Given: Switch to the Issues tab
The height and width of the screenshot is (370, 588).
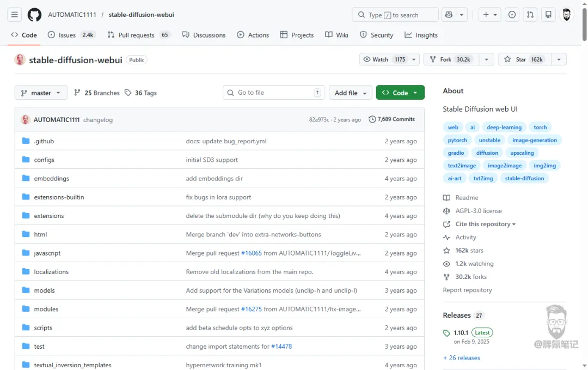Looking at the screenshot, I should (x=72, y=35).
